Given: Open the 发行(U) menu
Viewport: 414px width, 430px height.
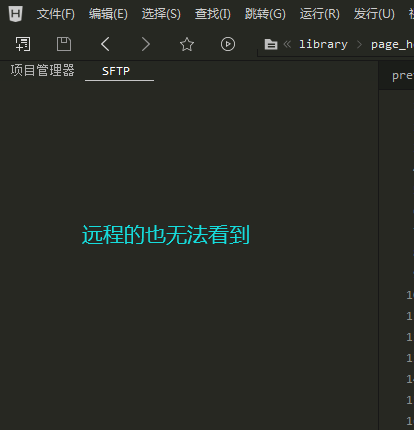Looking at the screenshot, I should pyautogui.click(x=374, y=14).
